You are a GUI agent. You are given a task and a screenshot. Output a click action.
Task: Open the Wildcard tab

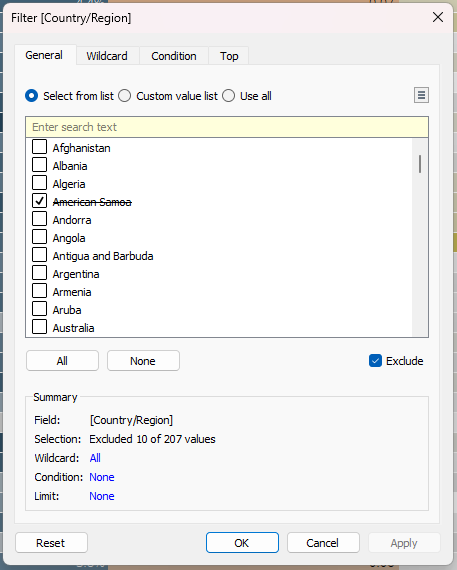click(107, 56)
